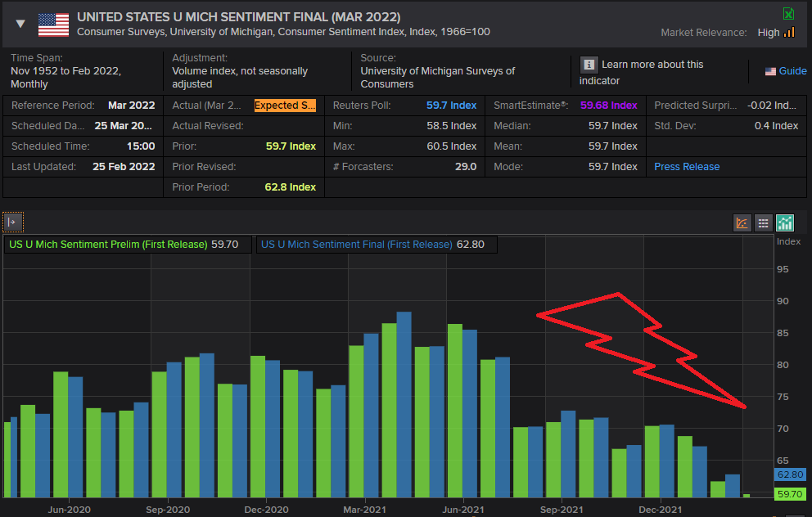Image resolution: width=812 pixels, height=517 pixels.
Task: Open Learn more about this indicator
Action: (x=641, y=73)
